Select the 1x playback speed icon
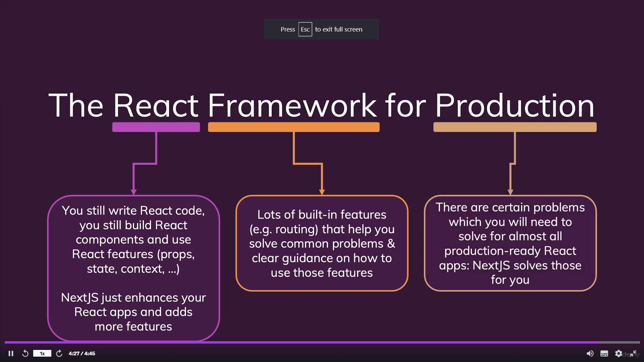 click(x=42, y=353)
